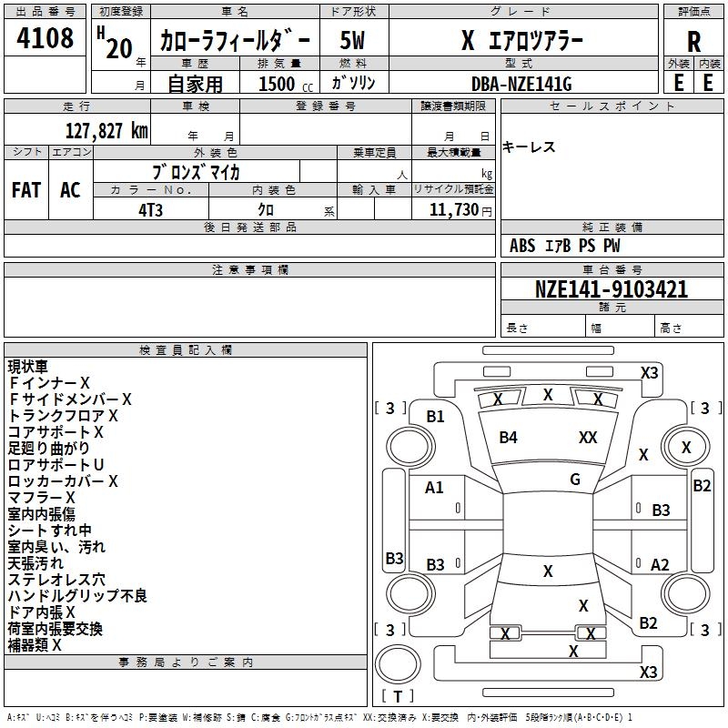The image size is (728, 728).
Task: Click the DBA-NZE141G model code
Action: pyautogui.click(x=521, y=84)
